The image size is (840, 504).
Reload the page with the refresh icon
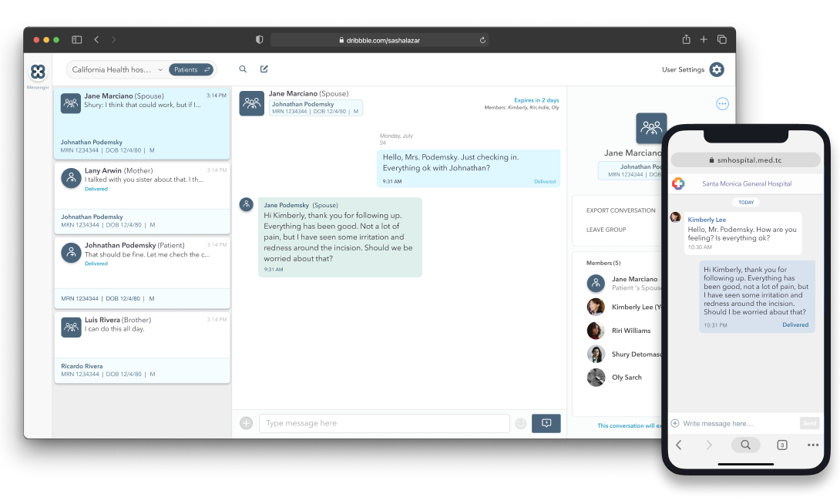[x=482, y=40]
